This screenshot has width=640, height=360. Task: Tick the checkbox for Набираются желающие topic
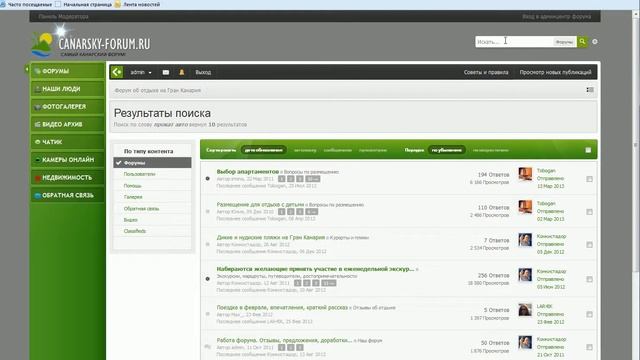(589, 279)
